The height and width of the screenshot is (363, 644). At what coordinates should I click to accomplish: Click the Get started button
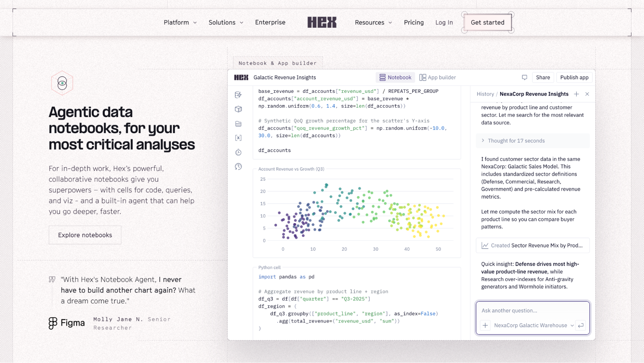[488, 23]
